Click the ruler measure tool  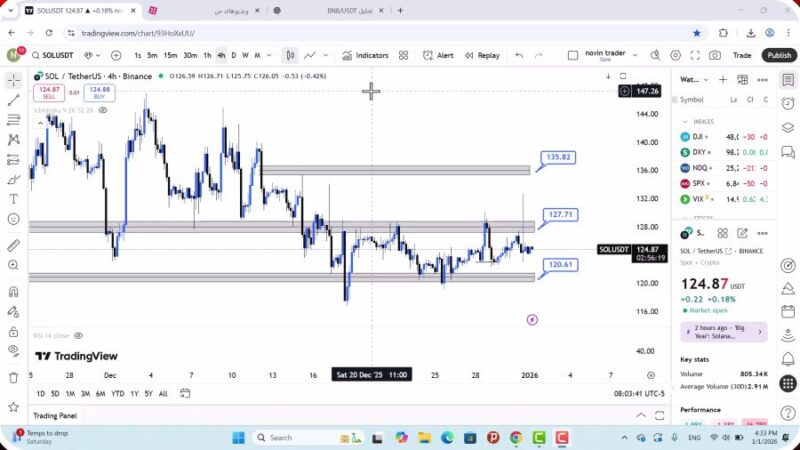tap(13, 245)
